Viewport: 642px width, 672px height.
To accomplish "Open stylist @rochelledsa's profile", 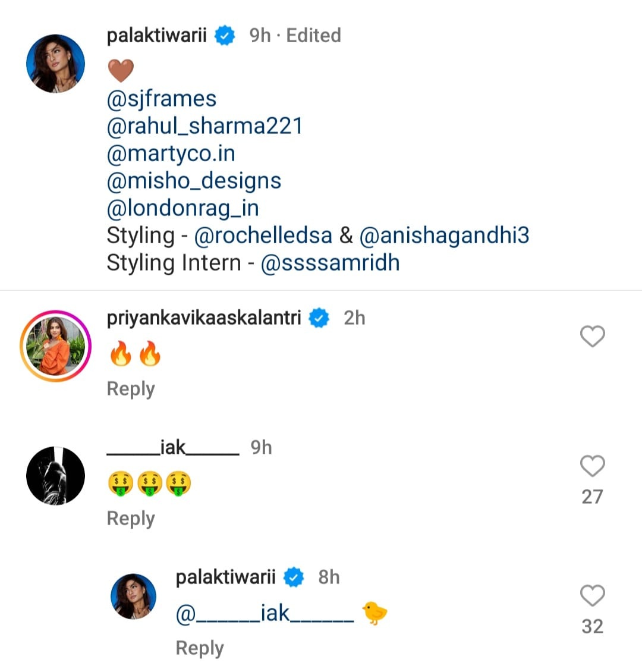I will coord(263,235).
